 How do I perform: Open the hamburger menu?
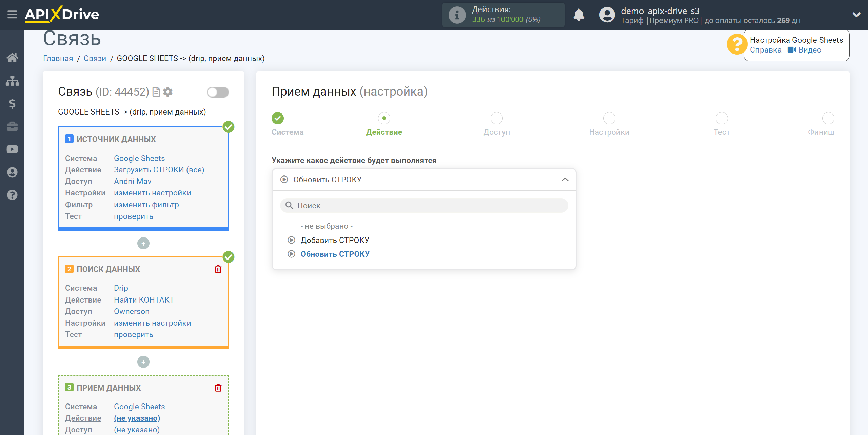tap(12, 15)
